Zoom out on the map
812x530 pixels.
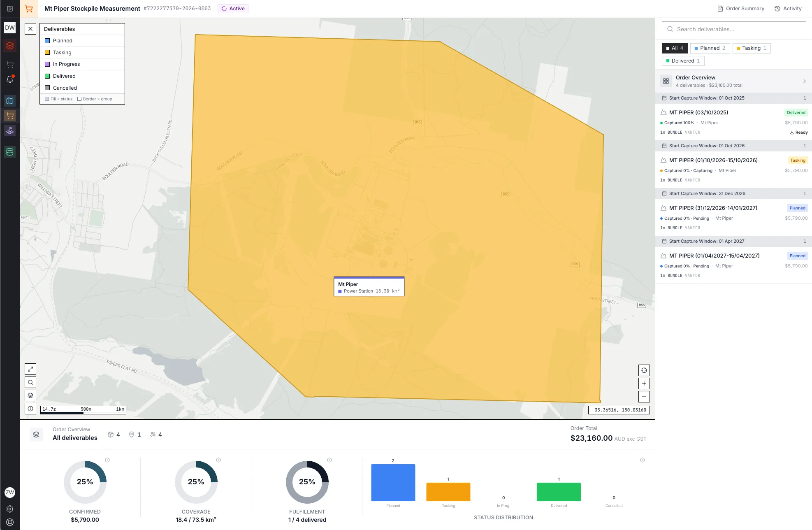coord(644,397)
